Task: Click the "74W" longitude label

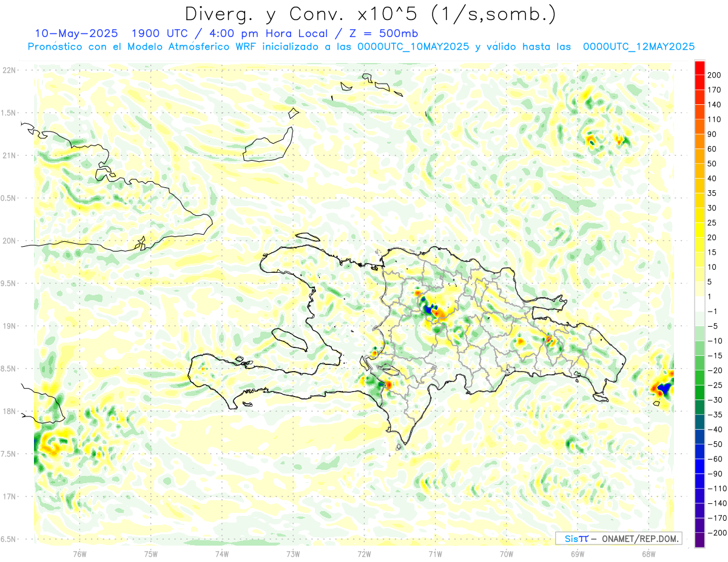Action: pyautogui.click(x=221, y=553)
